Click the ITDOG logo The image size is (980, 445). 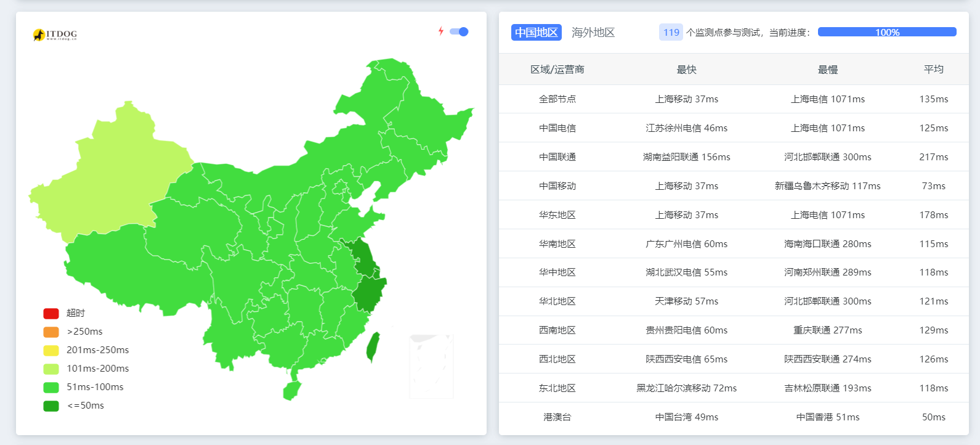tap(55, 35)
